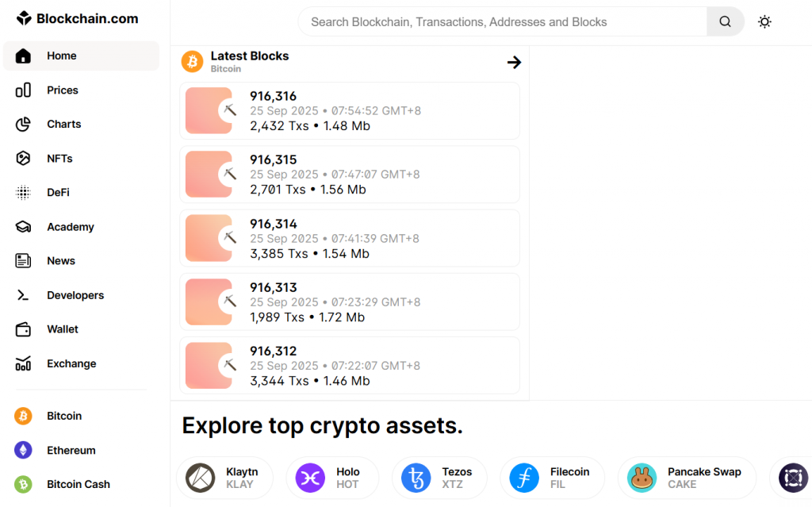This screenshot has width=812, height=507.
Task: Click the Academy graduation cap icon
Action: [23, 227]
